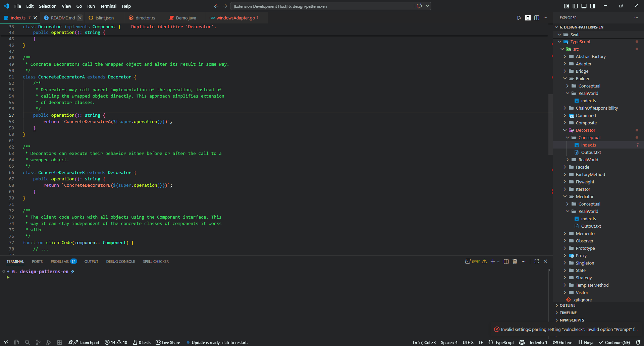
Task: Split the terminal panel
Action: click(506, 261)
